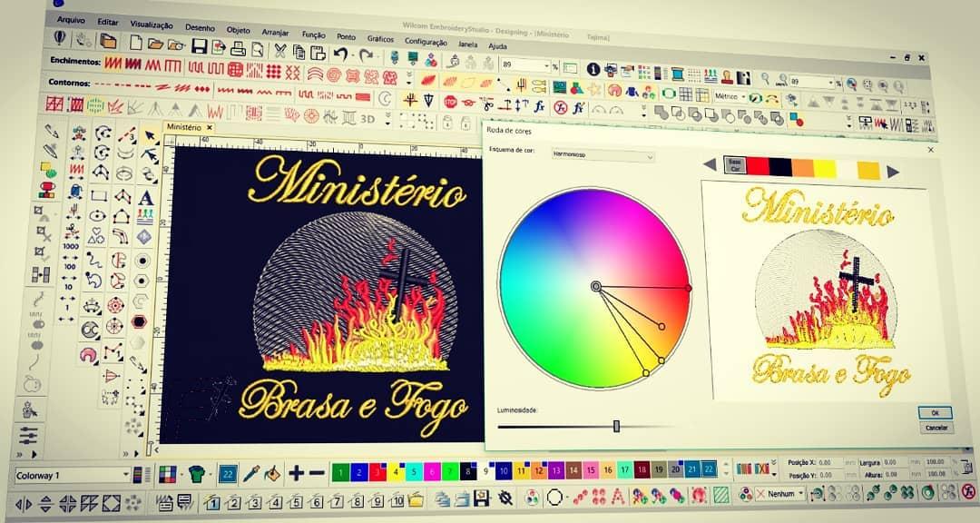Viewport: 980px width, 523px height.
Task: Select the lettering A tool
Action: click(146, 198)
